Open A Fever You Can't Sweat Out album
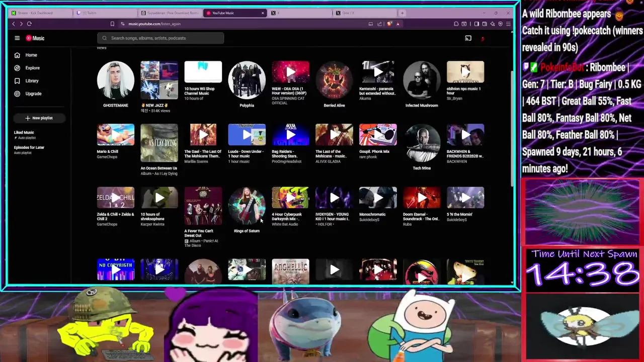 (x=203, y=206)
